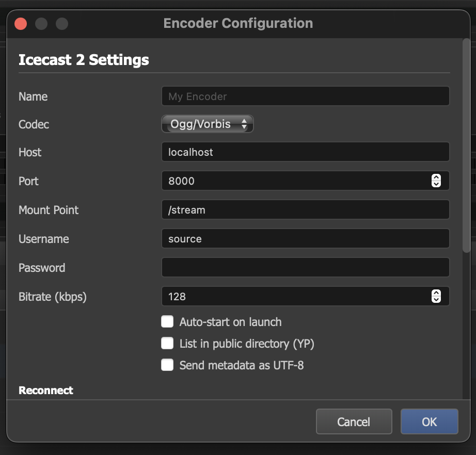Click the Mount Point field with /stream
The height and width of the screenshot is (455, 476).
(x=306, y=209)
